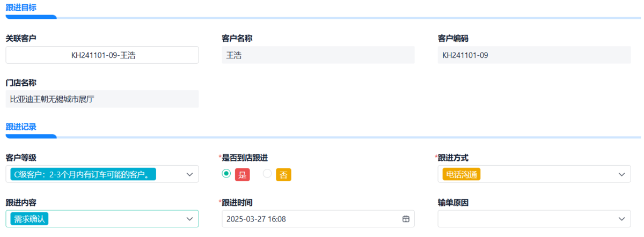The image size is (644, 237).
Task: Expand the 客户等级 dropdown arrow
Action: (189, 174)
